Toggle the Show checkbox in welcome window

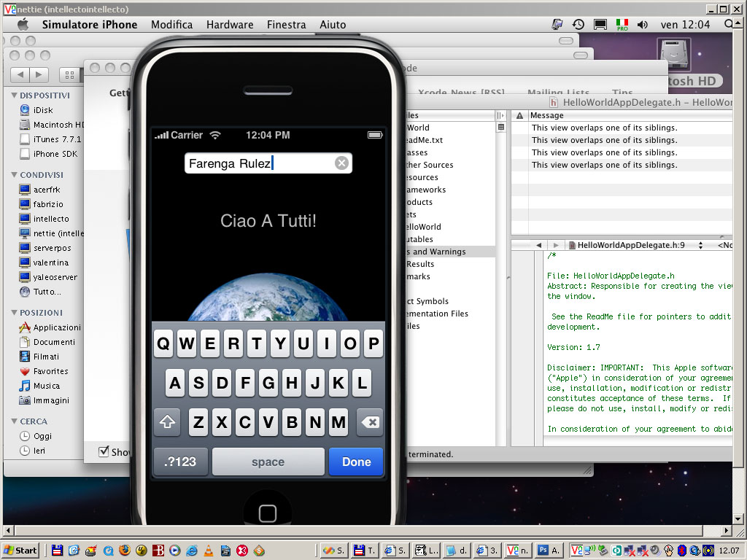(x=104, y=451)
